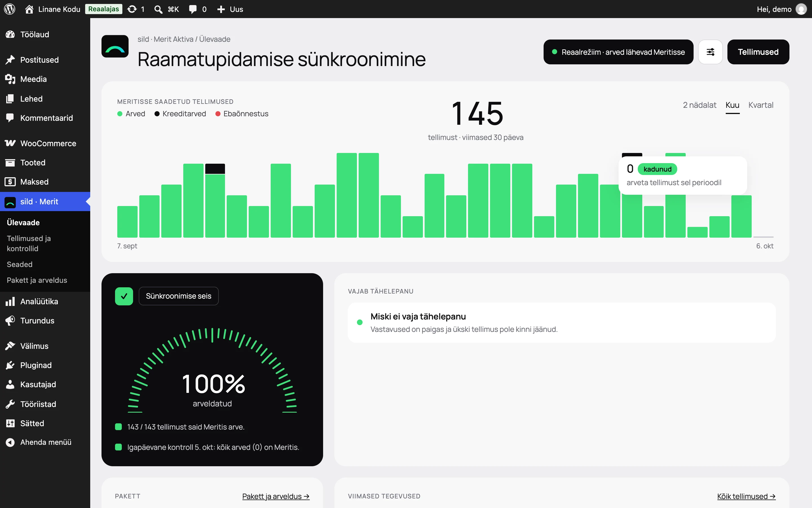Screen dimensions: 812x508
Task: Open Seaded submenu item
Action: [x=45, y=264]
